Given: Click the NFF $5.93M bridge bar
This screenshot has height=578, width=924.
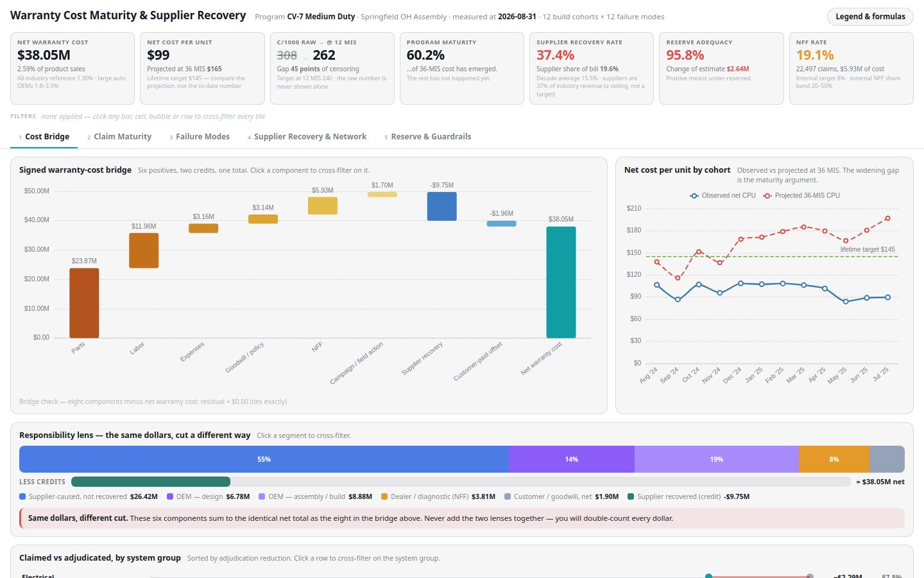Looking at the screenshot, I should click(x=323, y=206).
